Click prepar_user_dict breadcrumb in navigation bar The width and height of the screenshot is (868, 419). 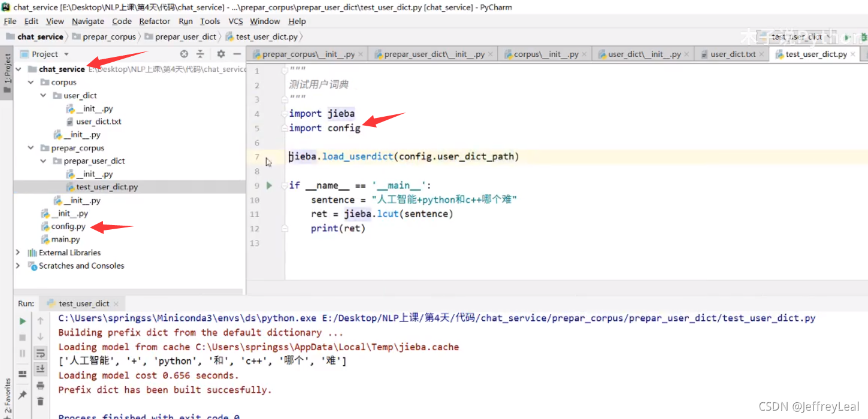click(x=180, y=37)
